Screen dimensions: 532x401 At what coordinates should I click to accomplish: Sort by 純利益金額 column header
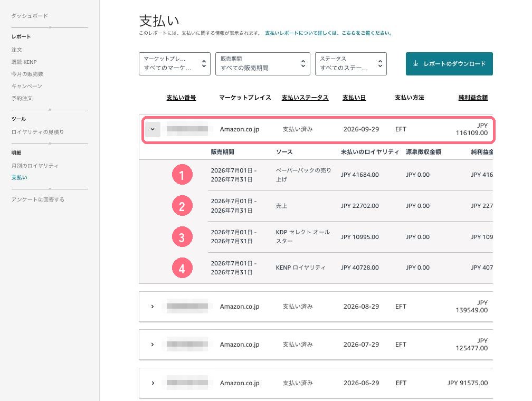[473, 98]
